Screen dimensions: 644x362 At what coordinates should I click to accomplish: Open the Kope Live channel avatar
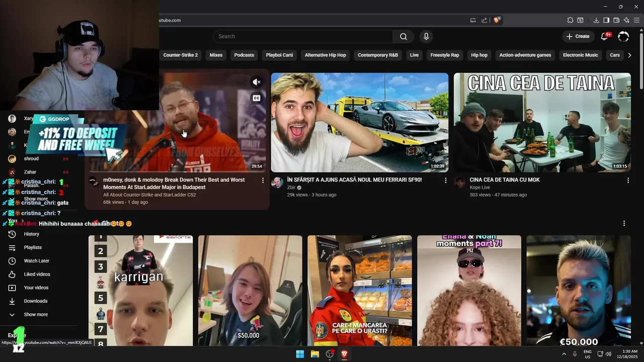[460, 183]
